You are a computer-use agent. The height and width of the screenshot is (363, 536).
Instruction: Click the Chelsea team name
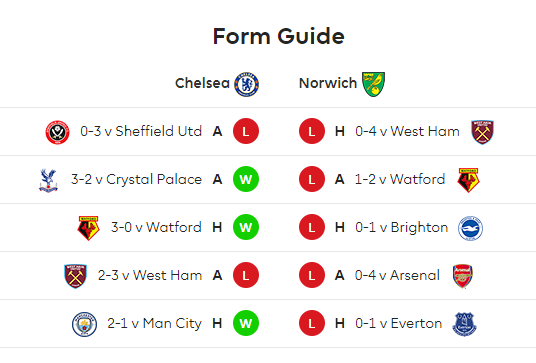point(202,83)
